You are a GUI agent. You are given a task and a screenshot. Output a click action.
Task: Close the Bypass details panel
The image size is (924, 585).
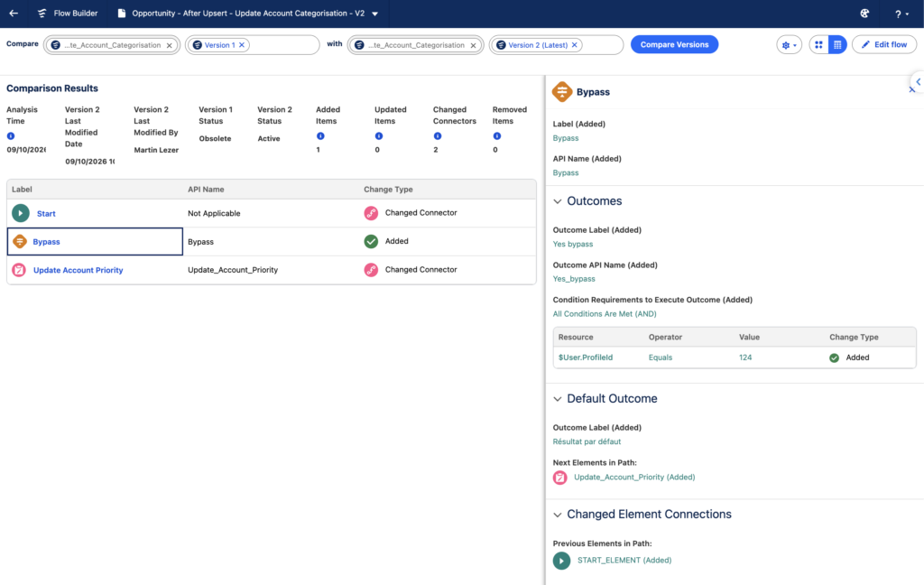click(911, 89)
